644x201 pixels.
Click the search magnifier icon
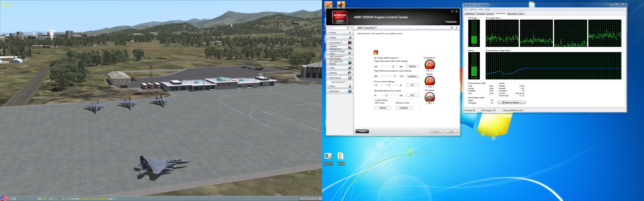[x=347, y=28]
